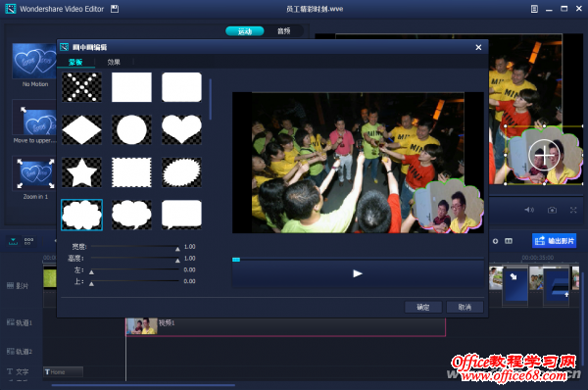The height and width of the screenshot is (390, 588).
Task: Select the jagged oval burst mask
Action: [181, 172]
